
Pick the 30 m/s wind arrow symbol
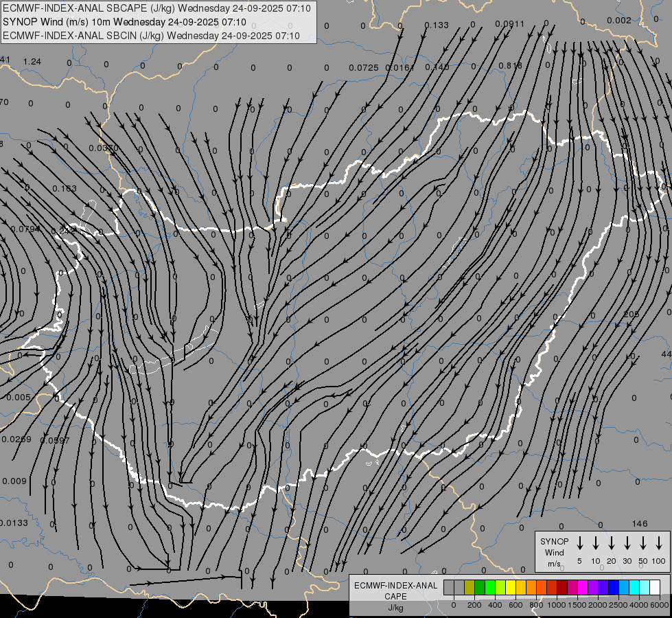627,543
